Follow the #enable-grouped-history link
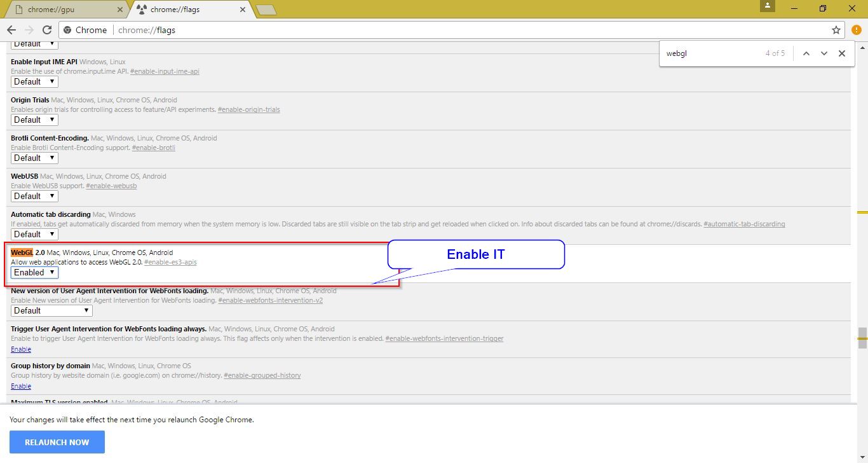The height and width of the screenshot is (463, 868). coord(262,375)
